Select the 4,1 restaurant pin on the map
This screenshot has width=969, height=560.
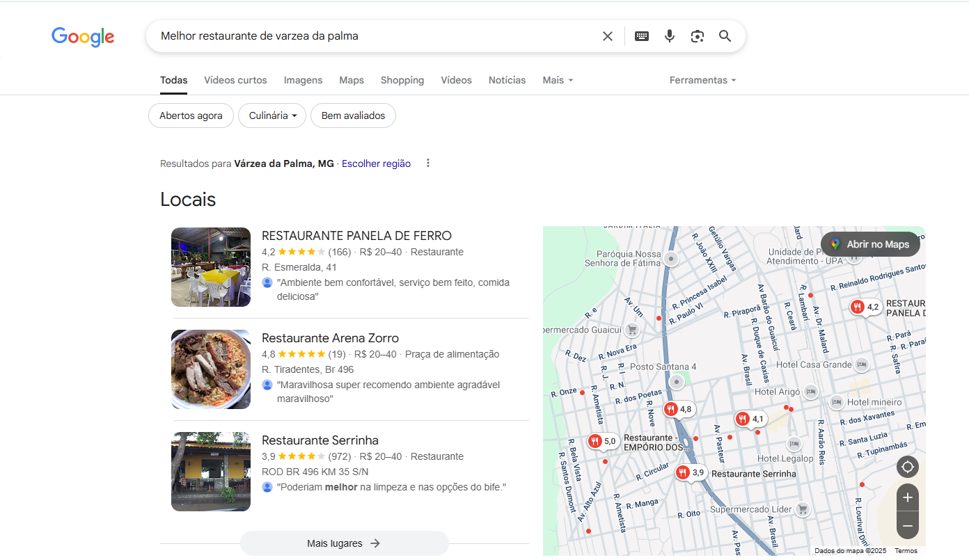(x=751, y=419)
